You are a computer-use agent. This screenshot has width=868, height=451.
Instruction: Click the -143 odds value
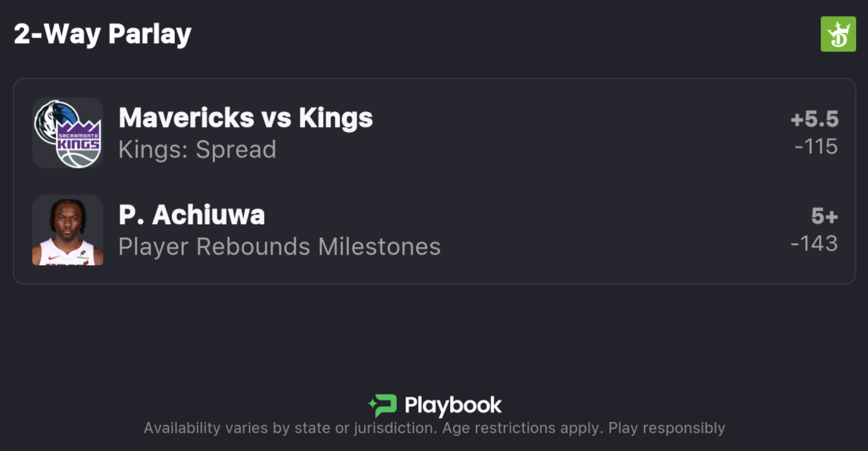coord(814,243)
